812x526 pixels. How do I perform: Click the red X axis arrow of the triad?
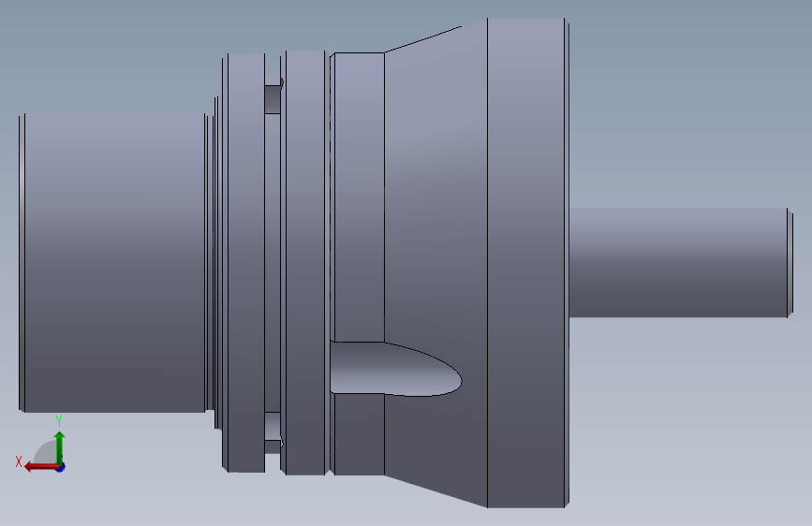[x=40, y=467]
